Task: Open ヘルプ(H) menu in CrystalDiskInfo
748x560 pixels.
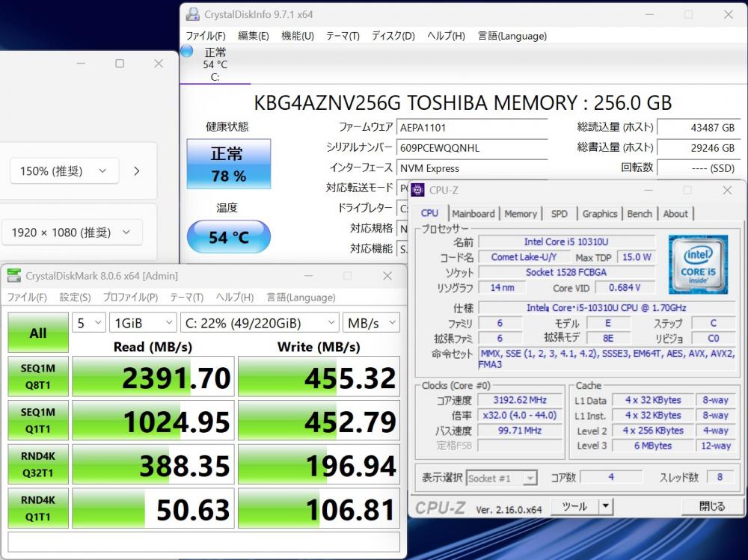Action: pyautogui.click(x=446, y=36)
